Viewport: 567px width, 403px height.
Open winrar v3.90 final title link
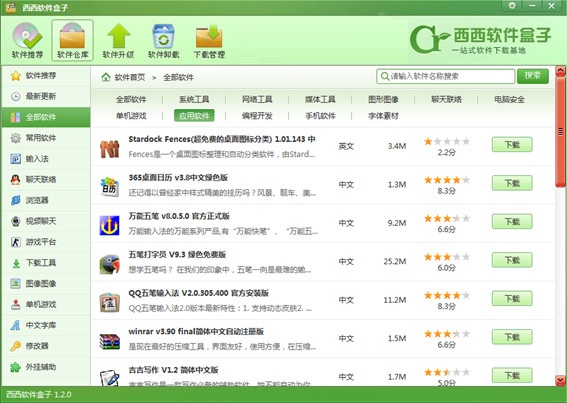coord(196,331)
